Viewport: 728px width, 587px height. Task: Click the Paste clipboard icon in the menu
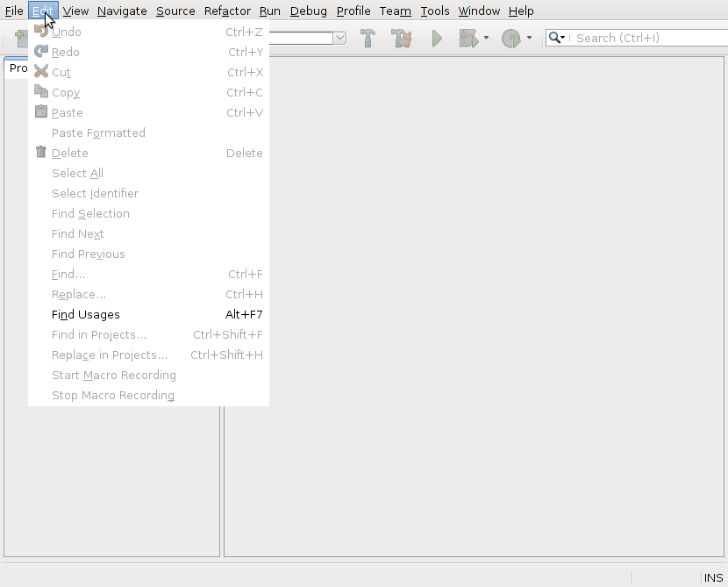(x=41, y=111)
